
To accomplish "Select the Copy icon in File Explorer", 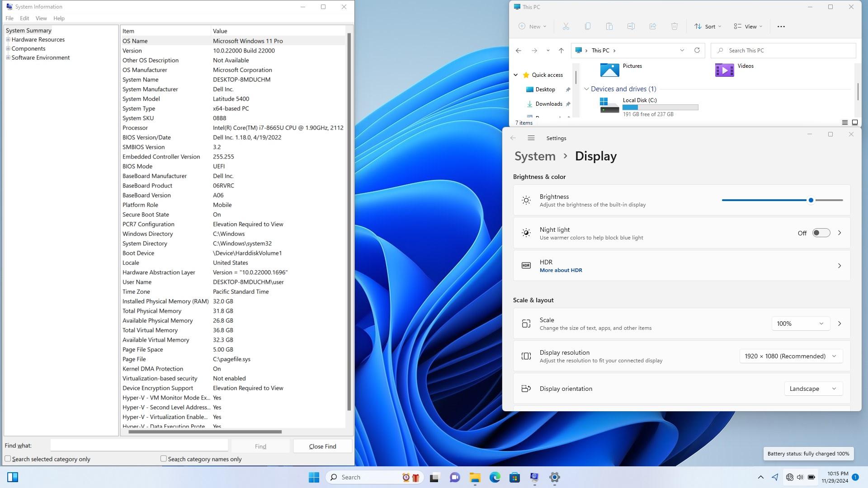I will (588, 26).
